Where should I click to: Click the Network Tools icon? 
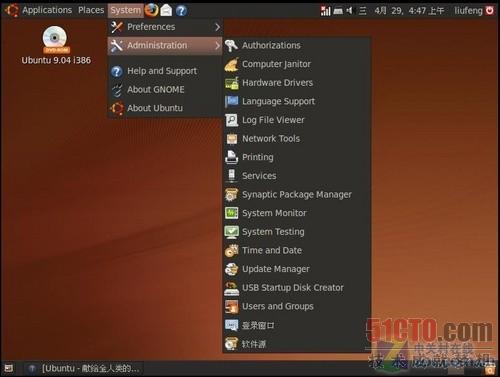[x=232, y=139]
